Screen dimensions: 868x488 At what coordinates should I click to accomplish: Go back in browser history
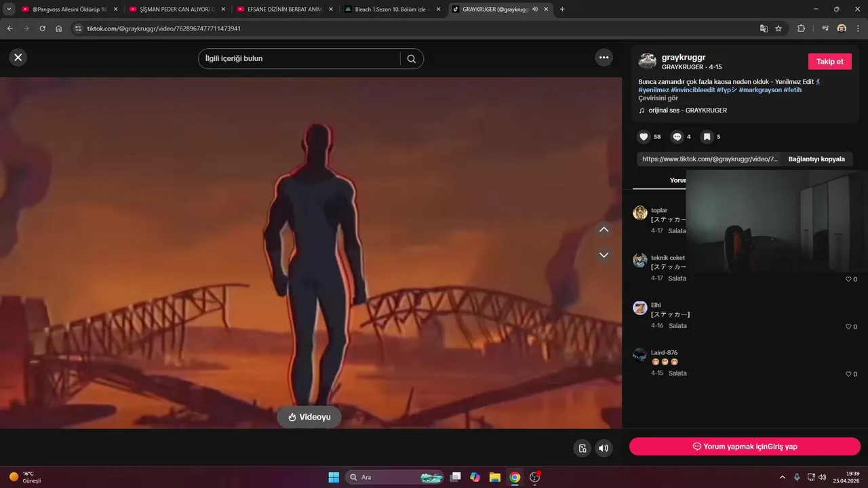tap(9, 28)
